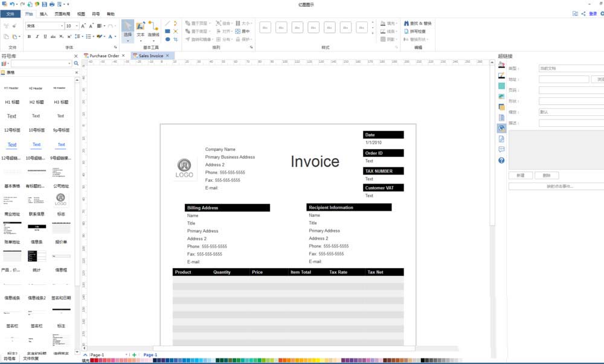The width and height of the screenshot is (604, 364).
Task: Select the 连接线 connector tool
Action: click(153, 30)
